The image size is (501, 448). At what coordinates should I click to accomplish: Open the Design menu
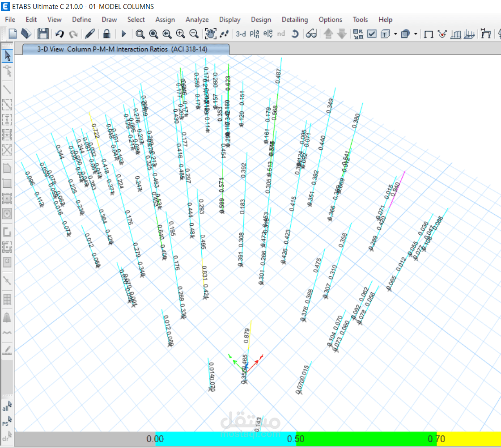pyautogui.click(x=261, y=20)
